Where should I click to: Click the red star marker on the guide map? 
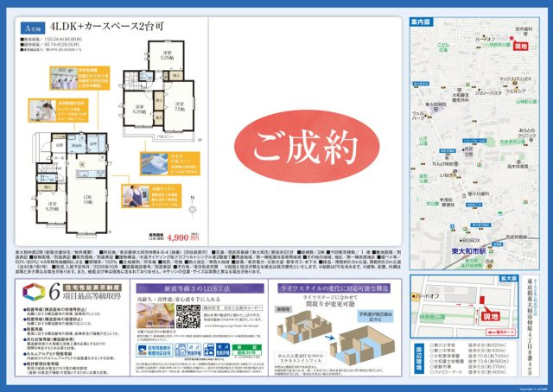pos(512,38)
